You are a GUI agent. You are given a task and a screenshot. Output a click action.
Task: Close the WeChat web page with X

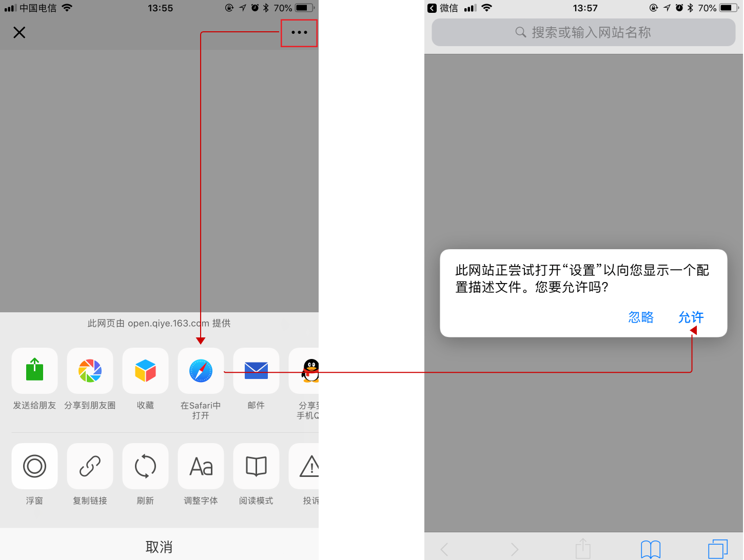point(19,33)
